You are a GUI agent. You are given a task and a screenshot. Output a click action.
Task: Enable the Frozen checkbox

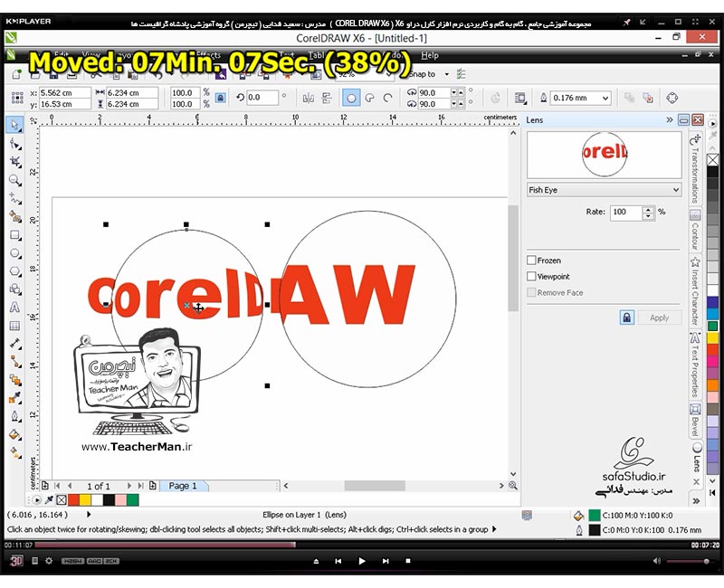pos(531,261)
